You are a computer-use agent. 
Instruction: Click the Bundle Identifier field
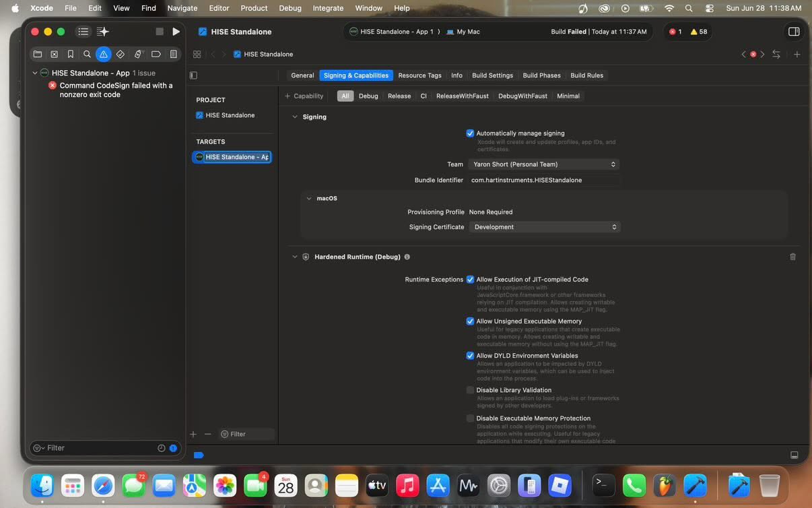click(x=543, y=181)
